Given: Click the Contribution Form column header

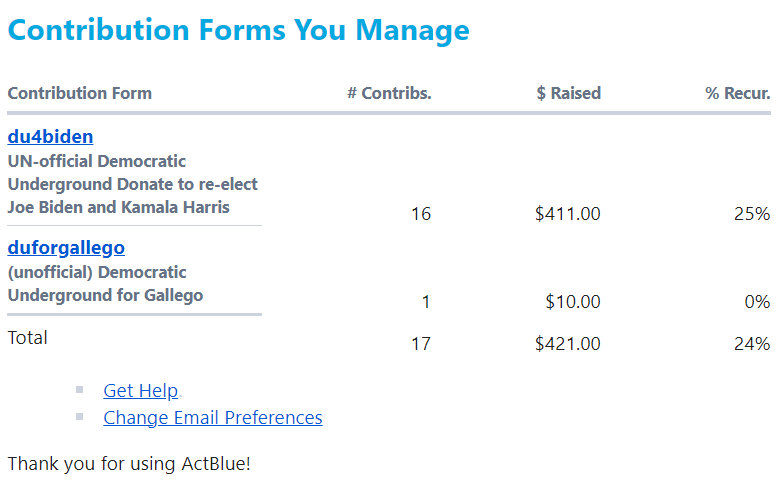Looking at the screenshot, I should coord(80,94).
